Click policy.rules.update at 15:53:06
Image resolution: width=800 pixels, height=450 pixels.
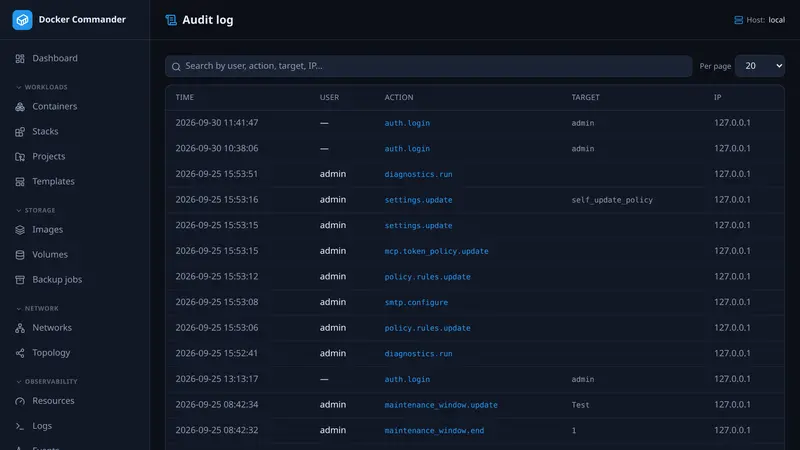coord(428,328)
